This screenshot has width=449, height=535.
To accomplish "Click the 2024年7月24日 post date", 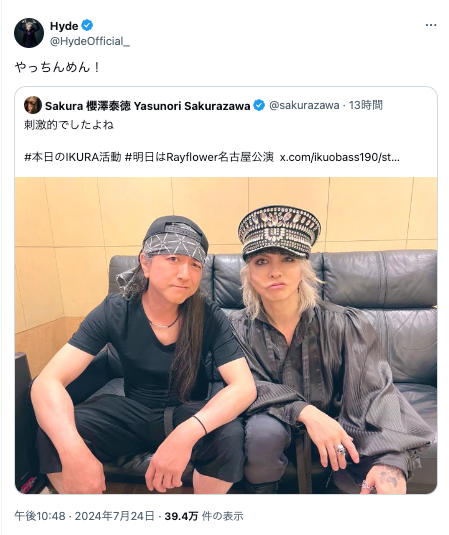I will [115, 516].
